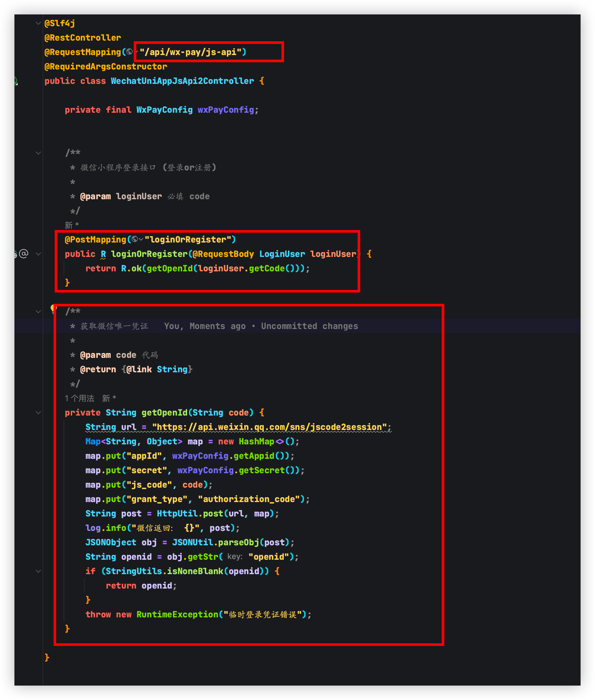This screenshot has width=595, height=700.
Task: Click the WechatUniAppJsApi2Controller class name
Action: click(182, 81)
